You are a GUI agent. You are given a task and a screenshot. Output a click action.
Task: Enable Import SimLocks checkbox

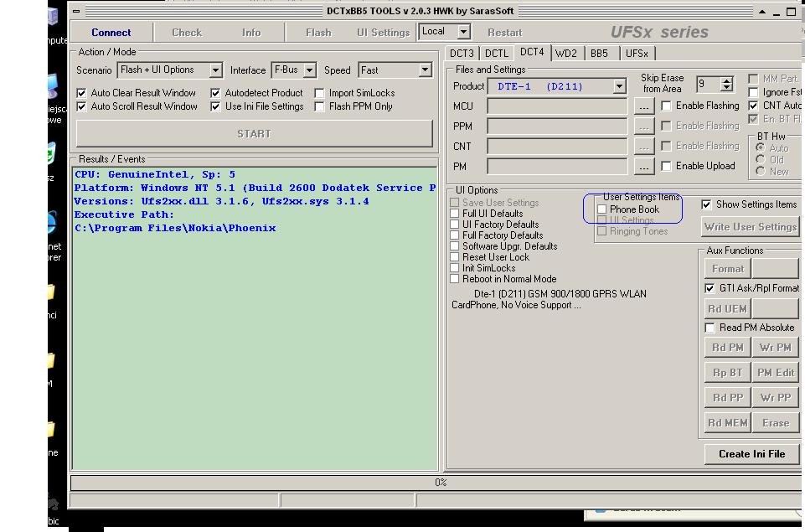tap(319, 93)
